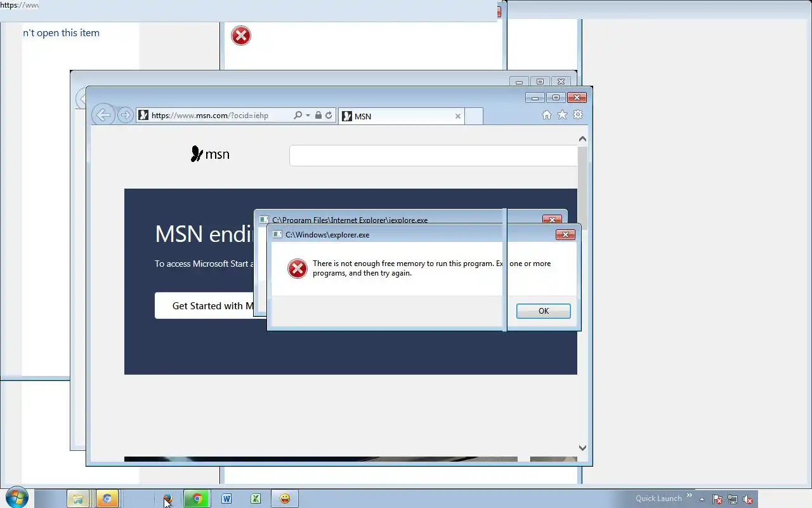Click the error icon in explorer.exe dialog

pyautogui.click(x=297, y=269)
